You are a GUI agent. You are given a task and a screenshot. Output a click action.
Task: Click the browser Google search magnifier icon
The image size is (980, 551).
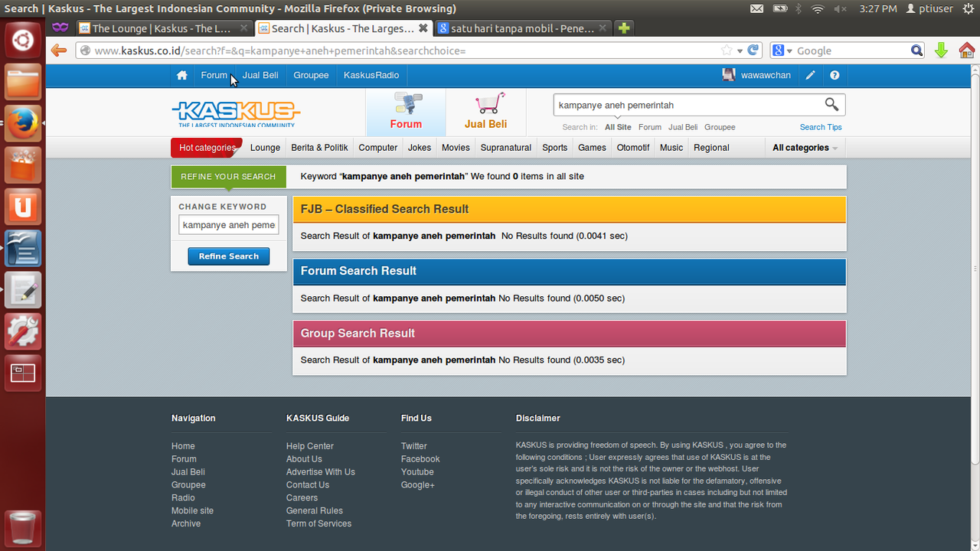coord(916,51)
